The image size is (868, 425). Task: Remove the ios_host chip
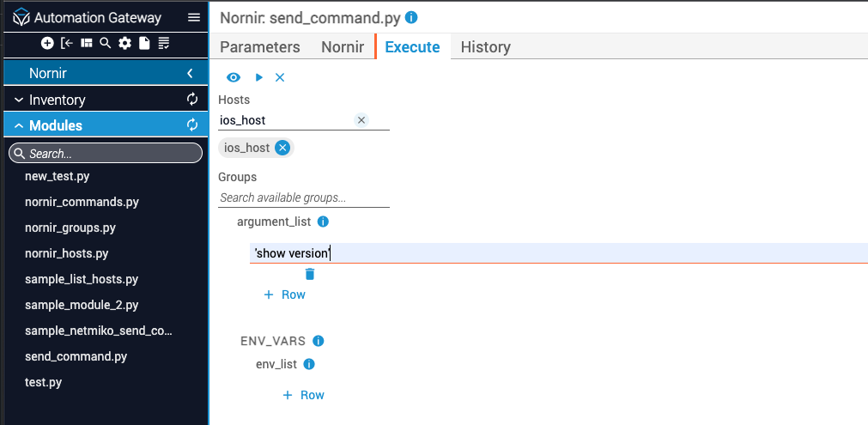pos(282,148)
